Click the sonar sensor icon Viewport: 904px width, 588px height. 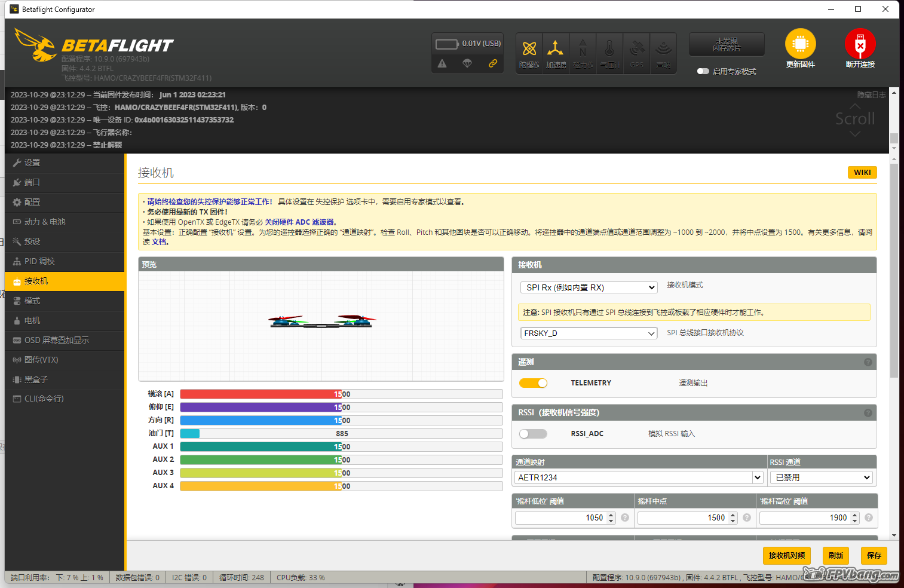coord(663,53)
